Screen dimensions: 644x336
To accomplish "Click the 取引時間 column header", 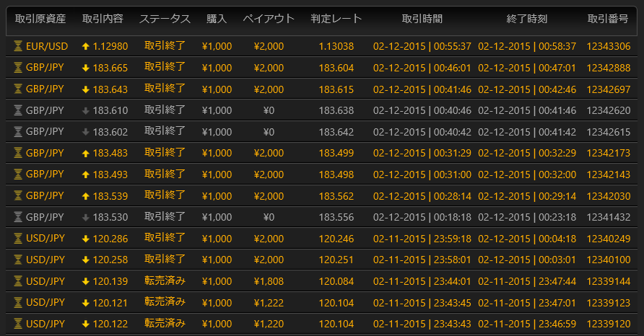I will click(x=422, y=19).
